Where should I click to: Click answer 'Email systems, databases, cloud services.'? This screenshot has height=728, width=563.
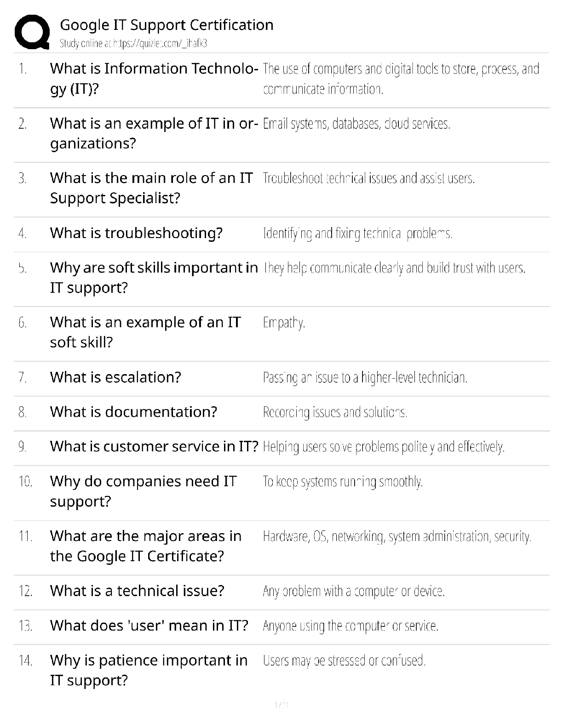coord(356,124)
